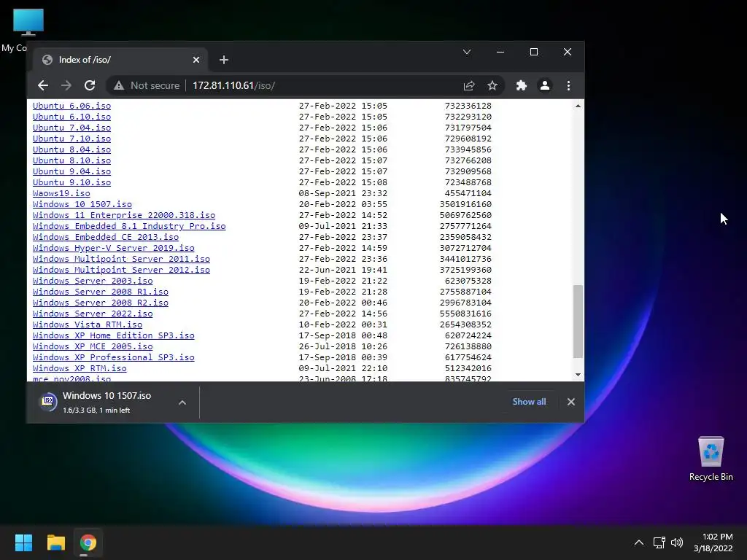Download Windows XP Professional SP3.iso
Screen dimensions: 747x560
[x=113, y=357]
